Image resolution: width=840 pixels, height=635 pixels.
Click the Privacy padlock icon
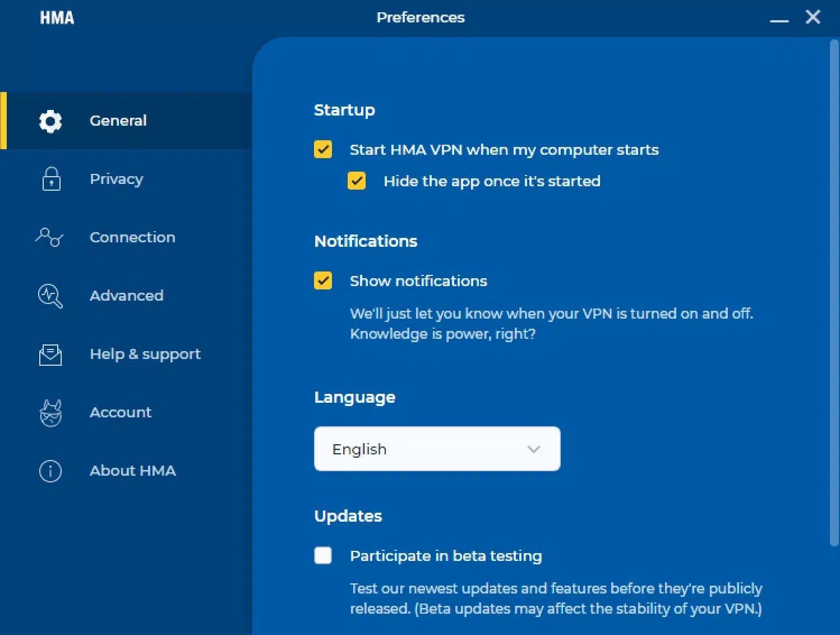[x=51, y=180]
